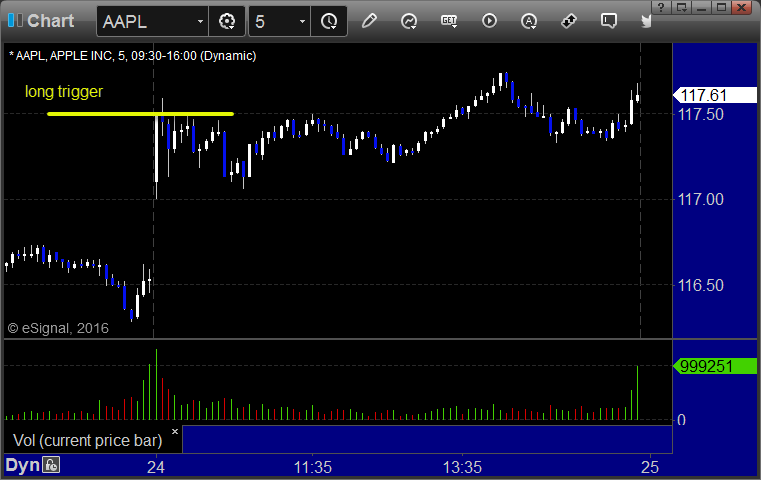The width and height of the screenshot is (761, 480).
Task: Click the 13:35 time axis label
Action: [462, 467]
